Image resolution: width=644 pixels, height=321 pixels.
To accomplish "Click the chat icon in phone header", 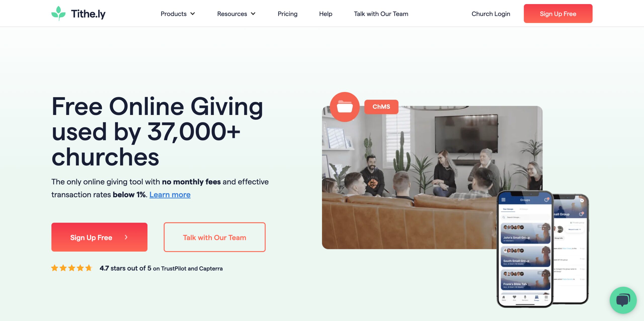I will point(546,200).
